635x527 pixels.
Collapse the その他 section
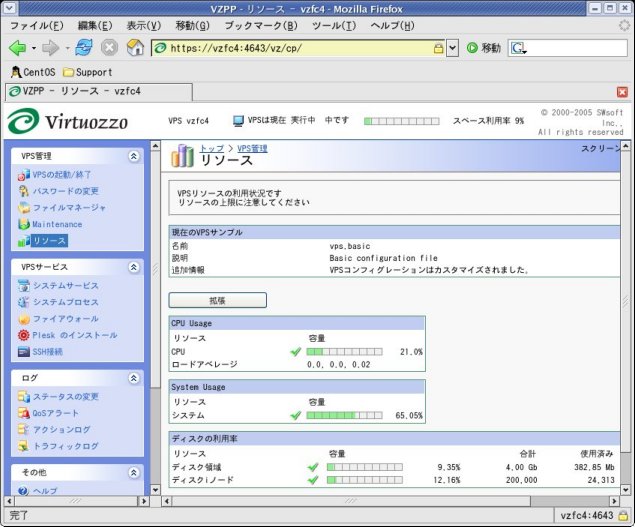click(x=134, y=473)
